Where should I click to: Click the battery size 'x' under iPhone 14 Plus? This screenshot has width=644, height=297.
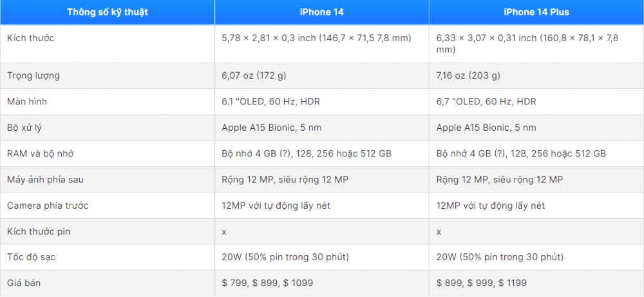pyautogui.click(x=439, y=232)
